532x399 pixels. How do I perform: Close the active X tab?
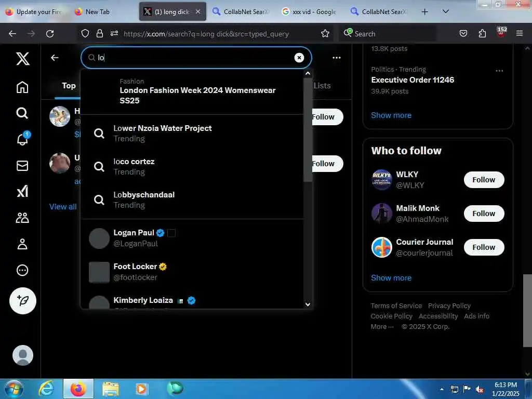coord(198,11)
